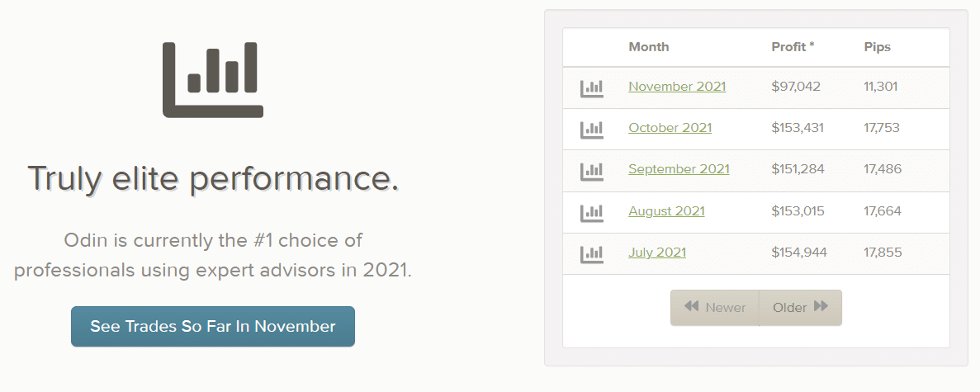Open the August 2021 results link

666,211
